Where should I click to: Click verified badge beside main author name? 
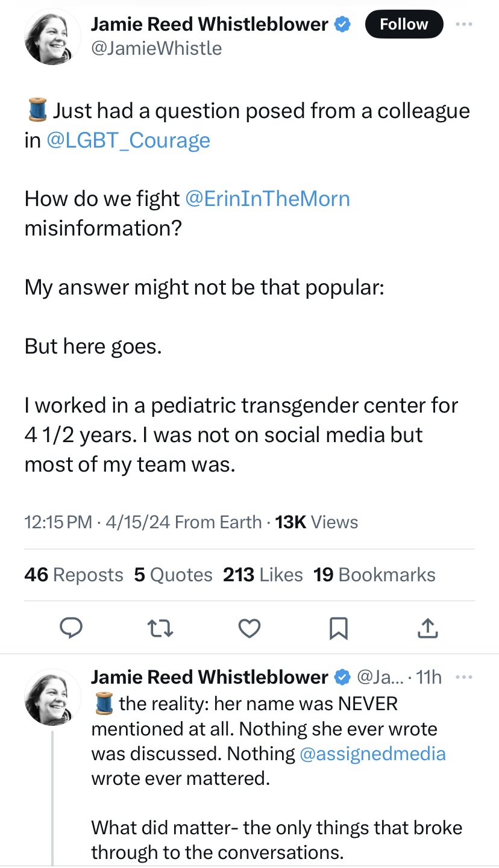pyautogui.click(x=343, y=25)
